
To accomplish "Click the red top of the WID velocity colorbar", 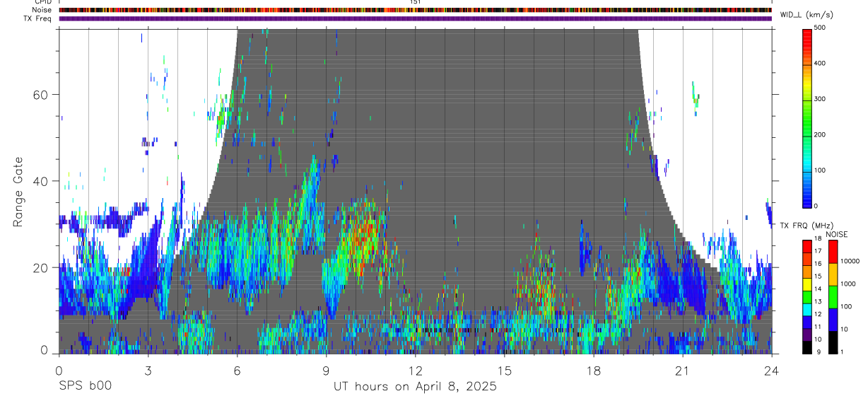I will 807,34.
